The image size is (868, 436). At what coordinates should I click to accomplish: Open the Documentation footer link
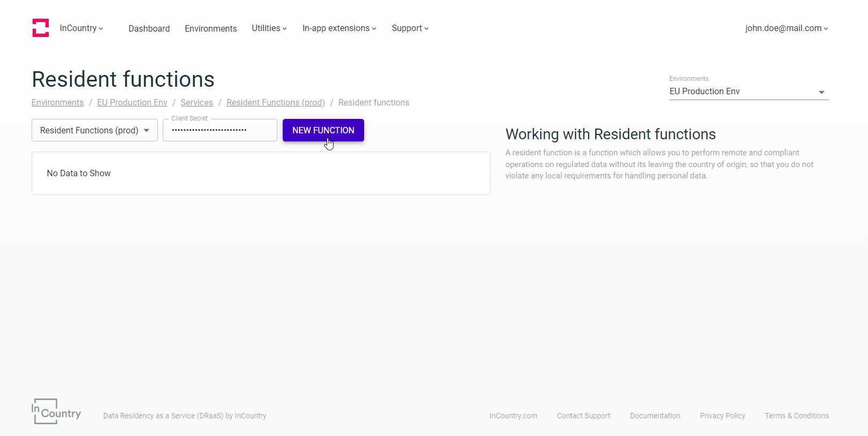(655, 416)
